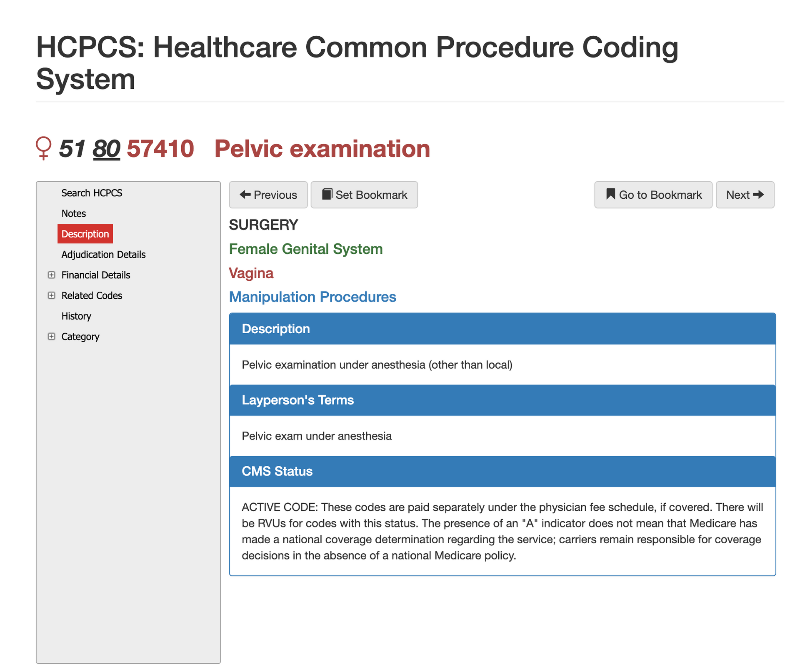
Task: Open Search HCPCS in the sidebar
Action: tap(92, 192)
